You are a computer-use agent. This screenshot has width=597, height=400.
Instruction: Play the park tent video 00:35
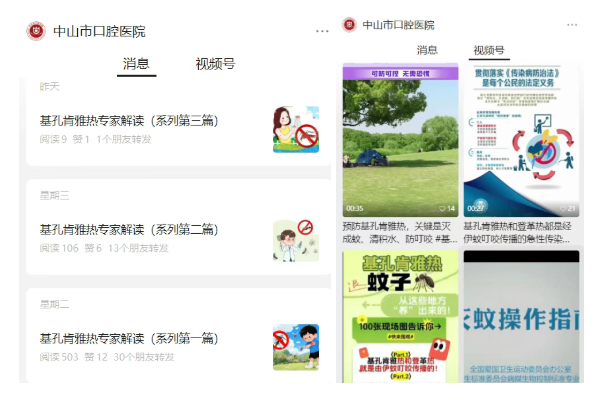pyautogui.click(x=401, y=140)
